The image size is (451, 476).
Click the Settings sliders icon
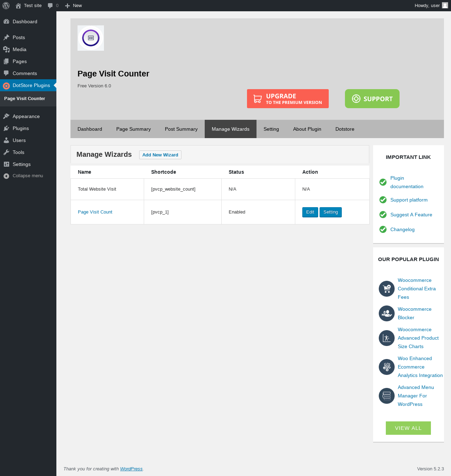[6, 164]
